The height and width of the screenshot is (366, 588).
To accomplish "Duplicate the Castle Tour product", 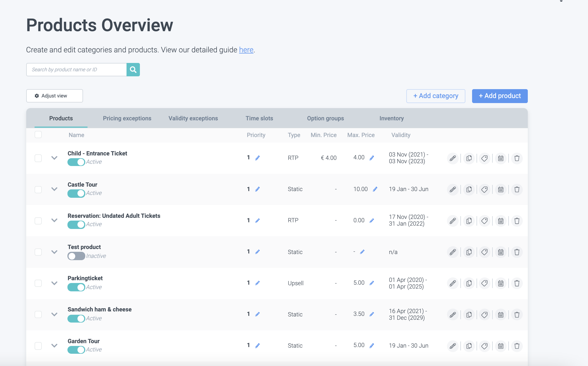I will coord(469,189).
